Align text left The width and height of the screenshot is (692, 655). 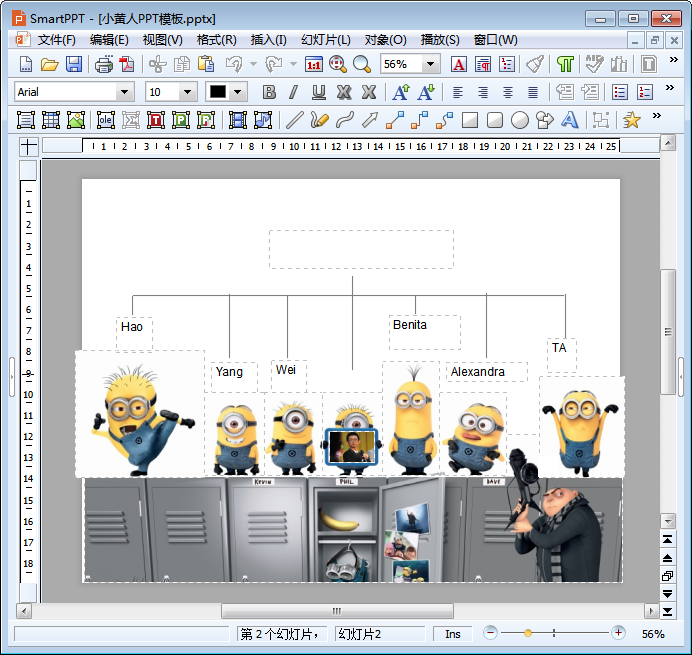[x=458, y=92]
